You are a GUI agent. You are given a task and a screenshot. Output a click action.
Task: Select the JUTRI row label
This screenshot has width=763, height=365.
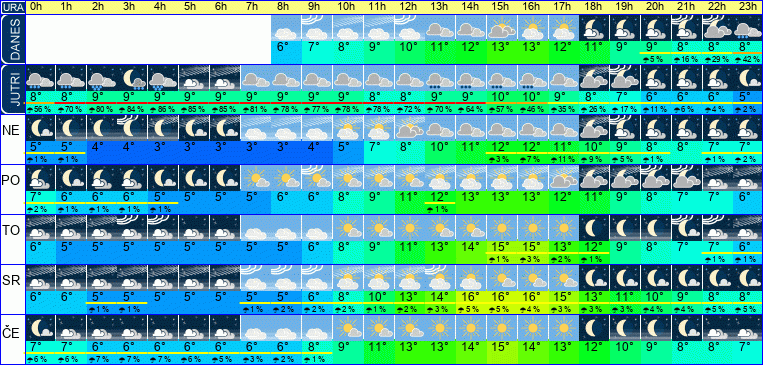12,89
